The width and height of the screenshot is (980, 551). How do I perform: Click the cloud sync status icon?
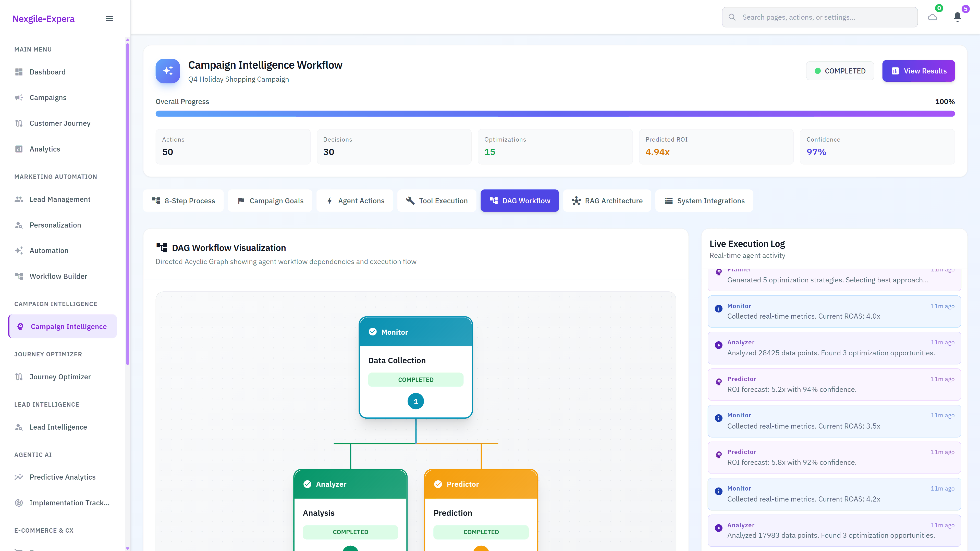pyautogui.click(x=932, y=17)
